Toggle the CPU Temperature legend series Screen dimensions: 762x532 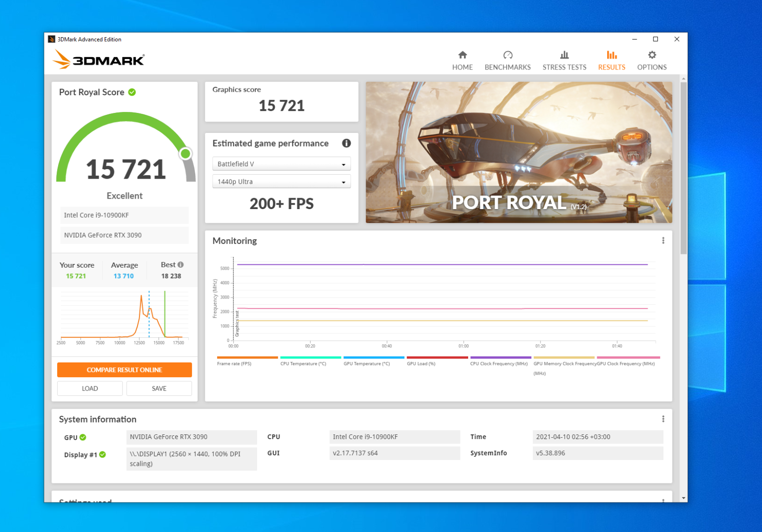(311, 361)
